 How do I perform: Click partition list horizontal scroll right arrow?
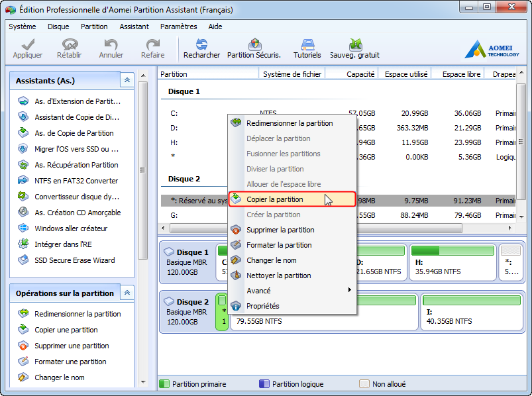click(x=510, y=228)
